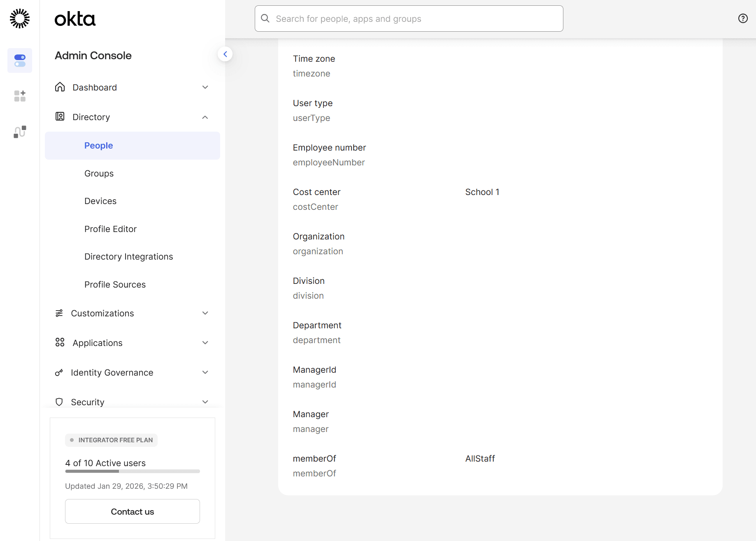Click the Dashboard home icon
This screenshot has height=541, width=756.
tap(60, 87)
